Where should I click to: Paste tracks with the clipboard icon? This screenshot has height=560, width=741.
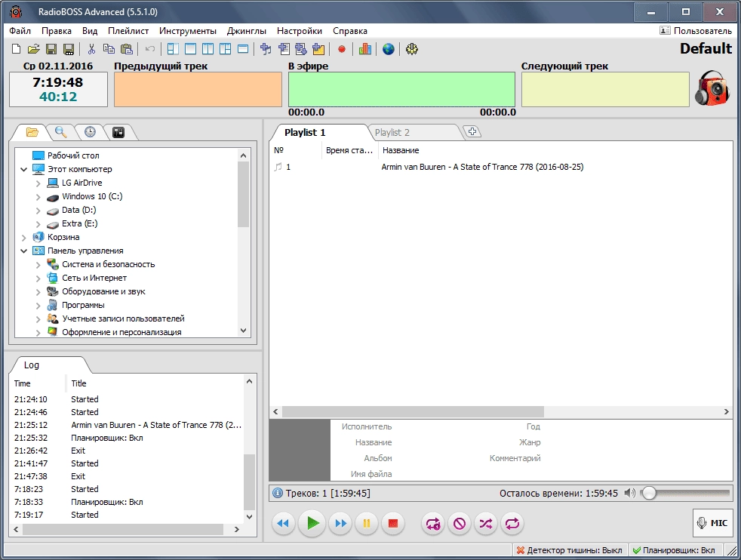(127, 49)
